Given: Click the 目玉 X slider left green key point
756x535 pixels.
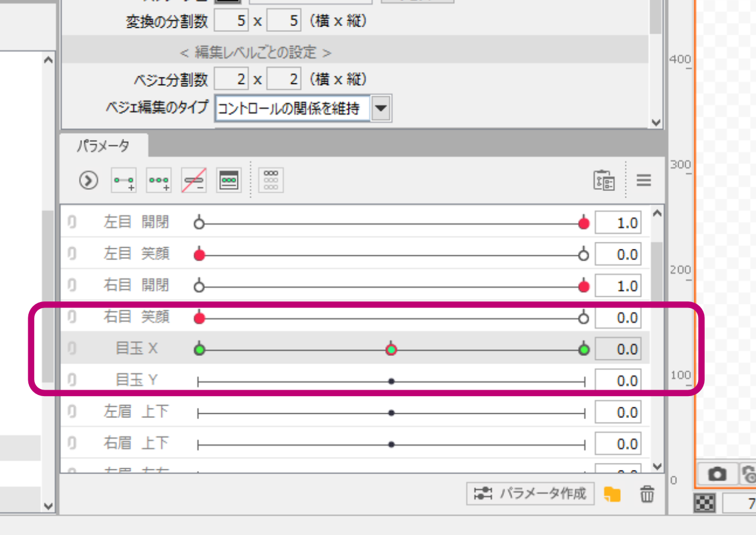Looking at the screenshot, I should (x=200, y=349).
